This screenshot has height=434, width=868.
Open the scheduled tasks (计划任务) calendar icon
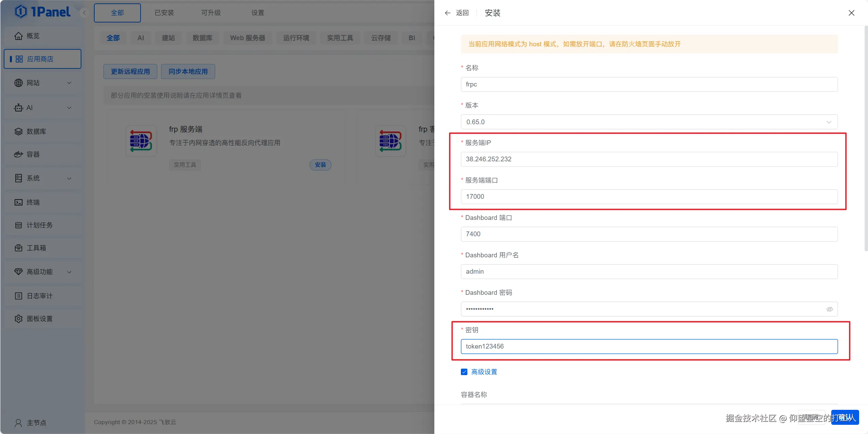coord(18,225)
